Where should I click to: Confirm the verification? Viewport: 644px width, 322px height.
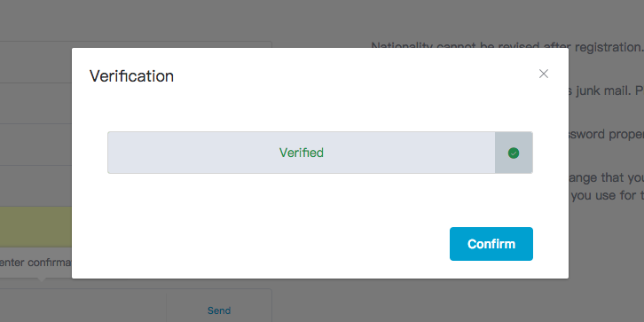click(491, 244)
